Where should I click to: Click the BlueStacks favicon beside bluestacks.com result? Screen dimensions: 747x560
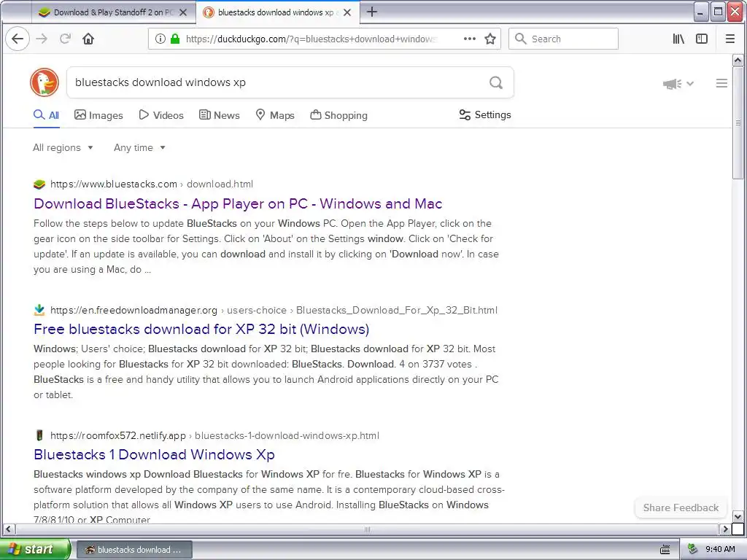(x=39, y=184)
